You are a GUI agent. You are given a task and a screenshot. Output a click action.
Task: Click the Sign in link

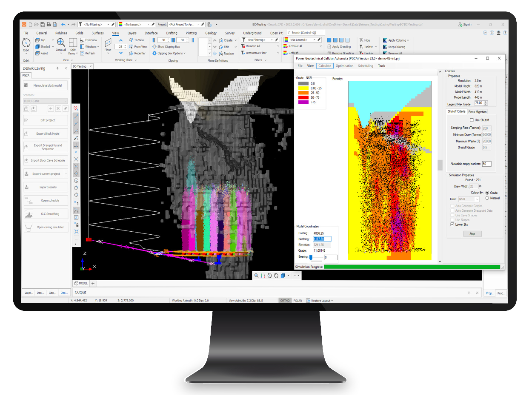coord(465,25)
